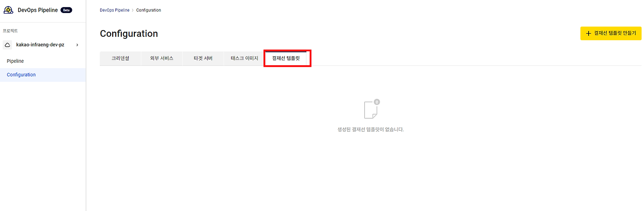
Task: Expand the project chevron next to kakao-infraeng-dev-pz
Action: pos(77,45)
